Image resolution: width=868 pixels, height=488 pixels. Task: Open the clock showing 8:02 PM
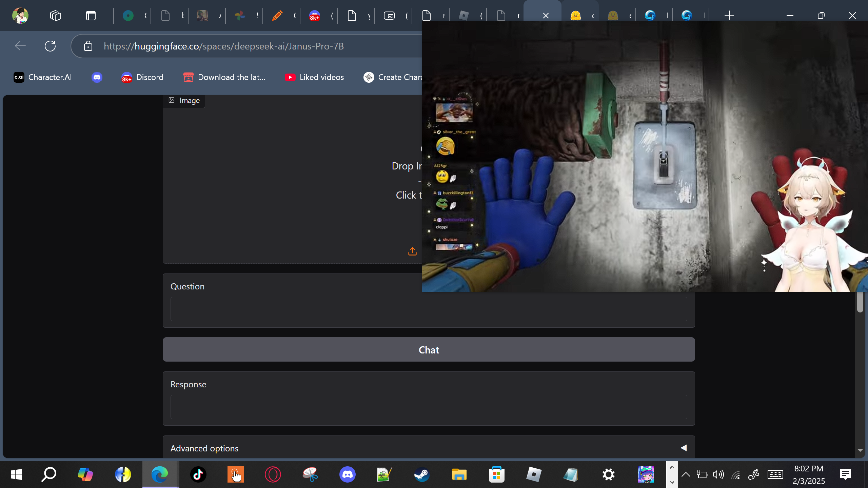click(x=809, y=474)
